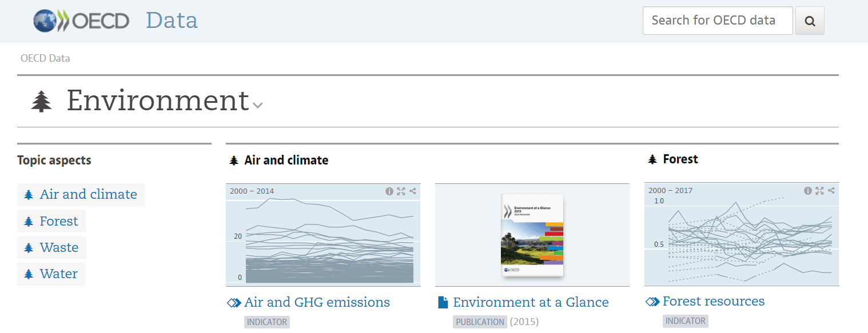The height and width of the screenshot is (333, 868).
Task: Expand the Environment topic dropdown arrow
Action: point(258,105)
